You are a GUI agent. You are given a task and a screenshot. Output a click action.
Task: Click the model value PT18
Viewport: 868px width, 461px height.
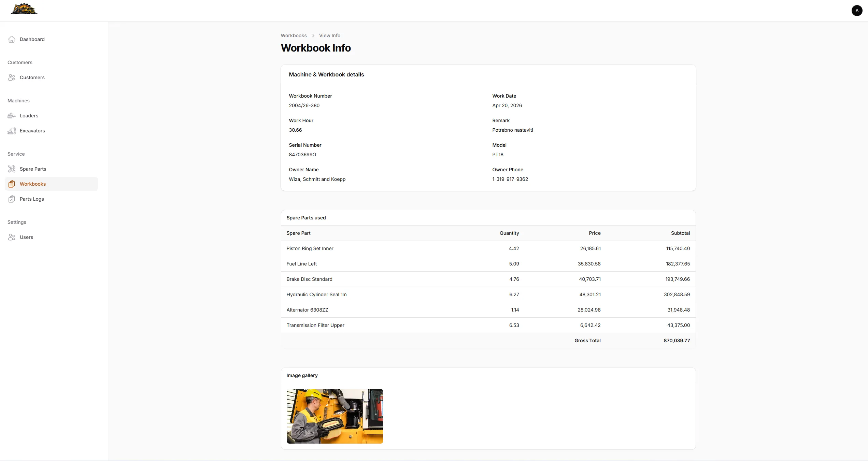coord(498,155)
